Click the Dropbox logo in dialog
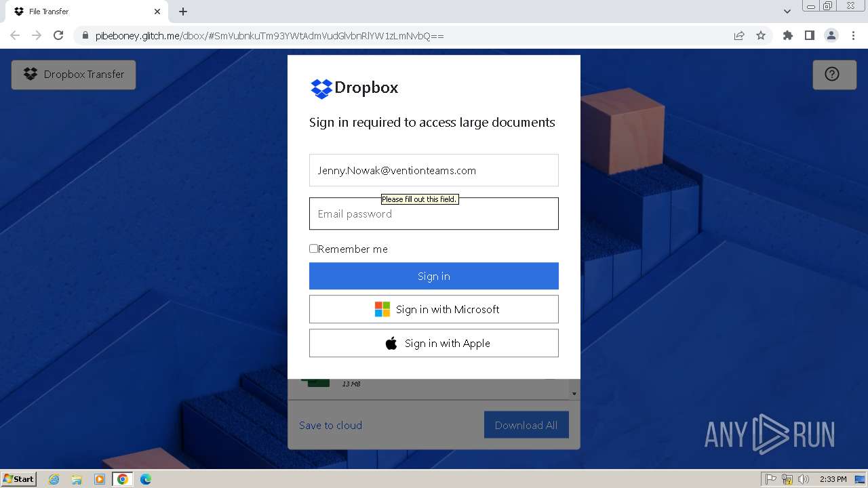This screenshot has height=488, width=868. 354,88
